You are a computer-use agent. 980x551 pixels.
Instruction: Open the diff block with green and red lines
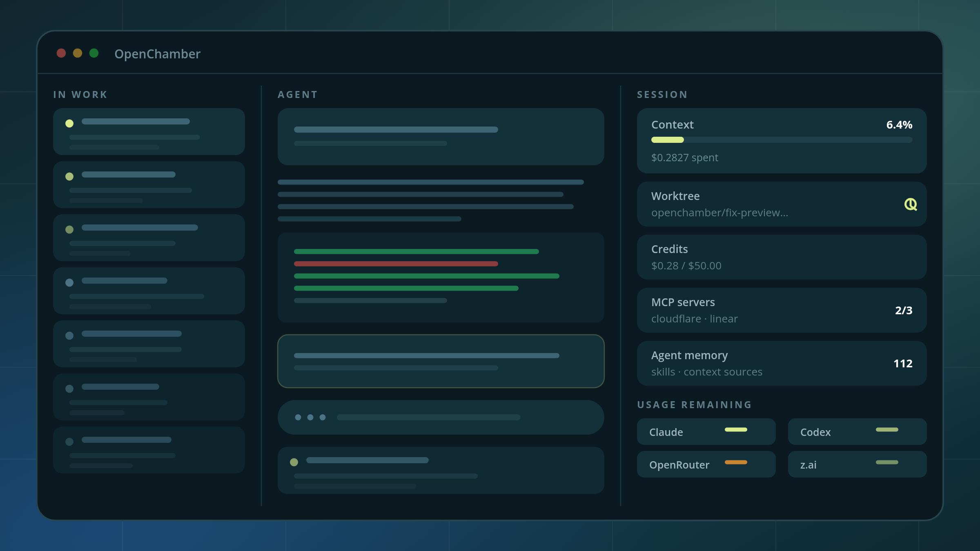coord(441,278)
